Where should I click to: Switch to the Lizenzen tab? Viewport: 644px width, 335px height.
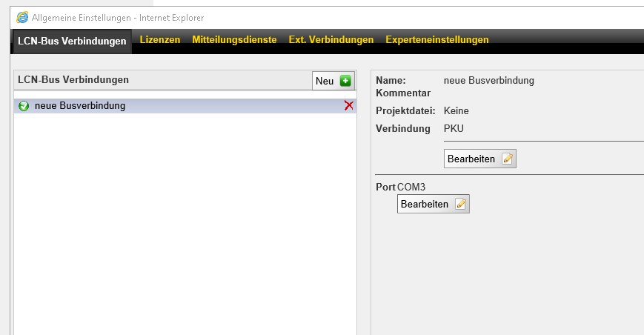coord(160,40)
